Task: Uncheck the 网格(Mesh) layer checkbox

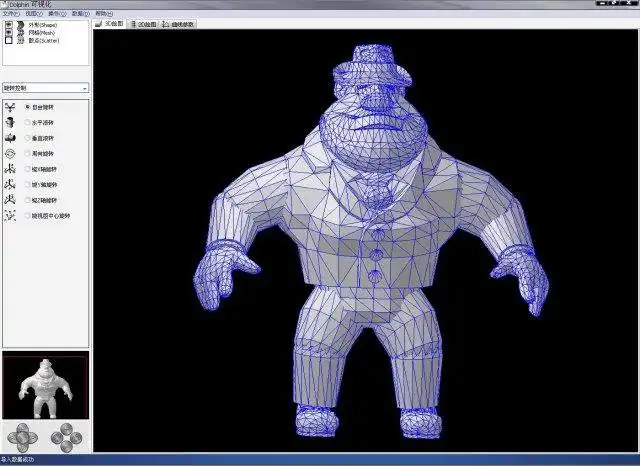Action: [x=9, y=33]
